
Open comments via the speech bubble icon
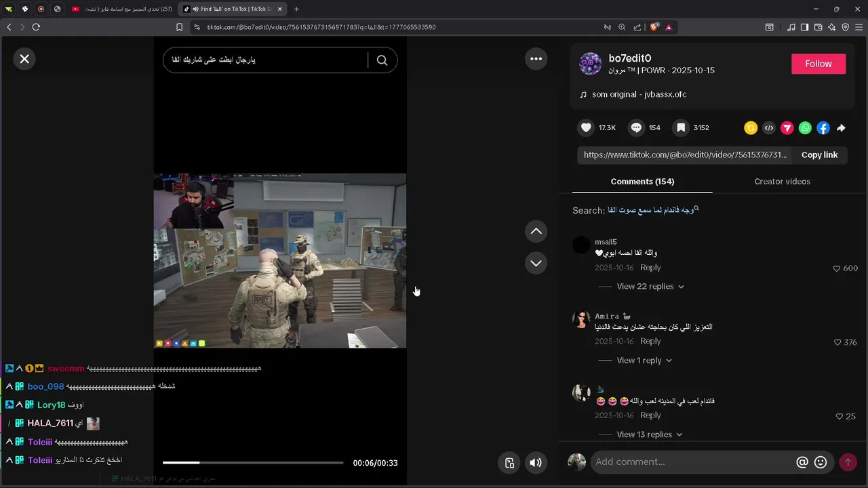click(x=636, y=127)
